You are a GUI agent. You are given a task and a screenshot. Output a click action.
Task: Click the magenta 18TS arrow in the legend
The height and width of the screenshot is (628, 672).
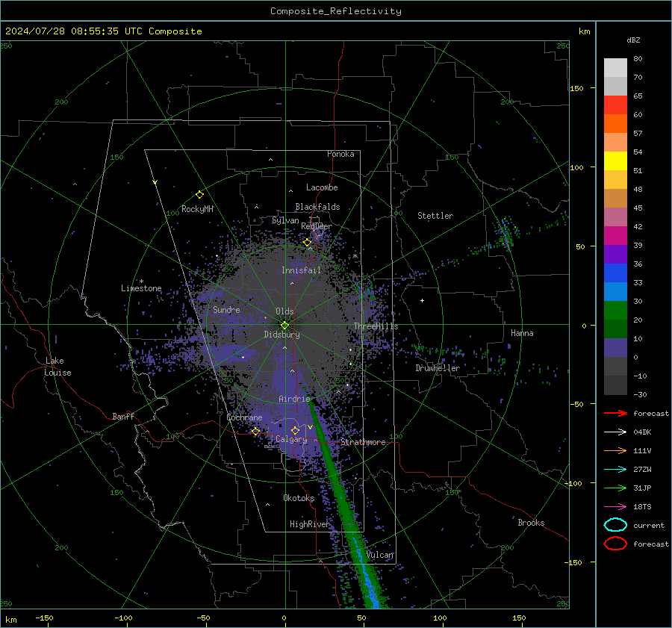[x=615, y=507]
